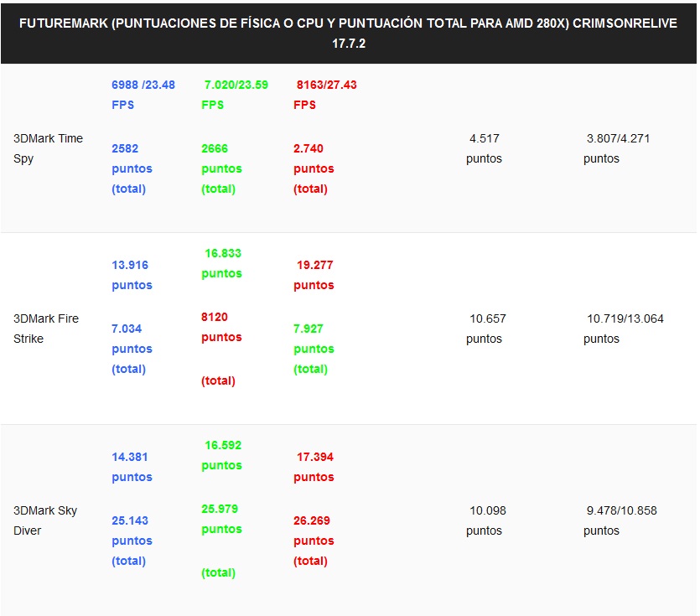Click the '10.657 puntos' Fire Strike cell
Screen dimensions: 700x616
[486, 329]
